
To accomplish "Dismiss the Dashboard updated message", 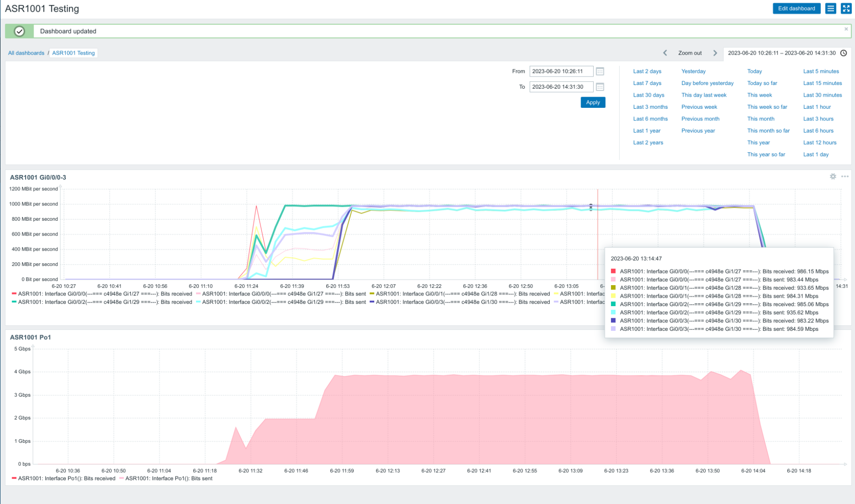I will pos(846,29).
